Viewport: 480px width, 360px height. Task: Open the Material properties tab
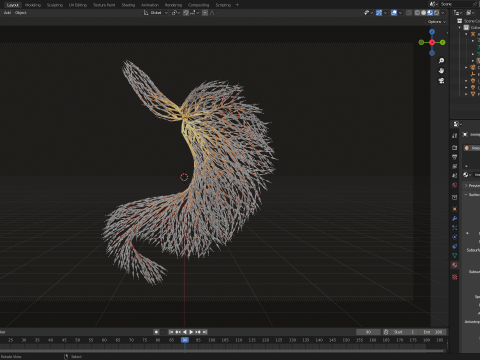click(x=455, y=265)
